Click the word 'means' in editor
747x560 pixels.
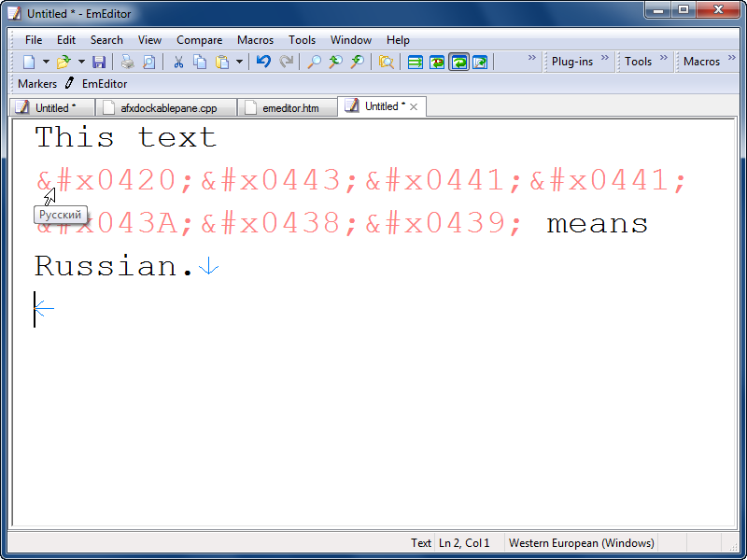[x=597, y=223]
